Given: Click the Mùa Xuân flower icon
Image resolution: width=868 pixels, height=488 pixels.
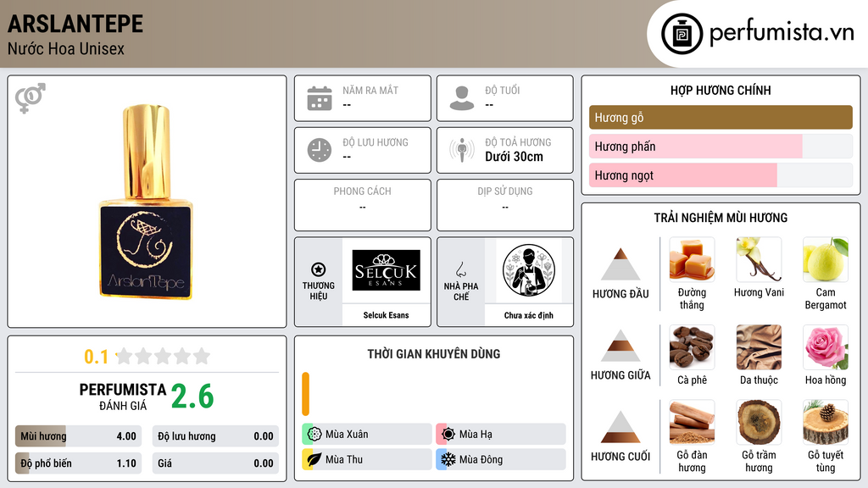Looking at the screenshot, I should click(314, 434).
